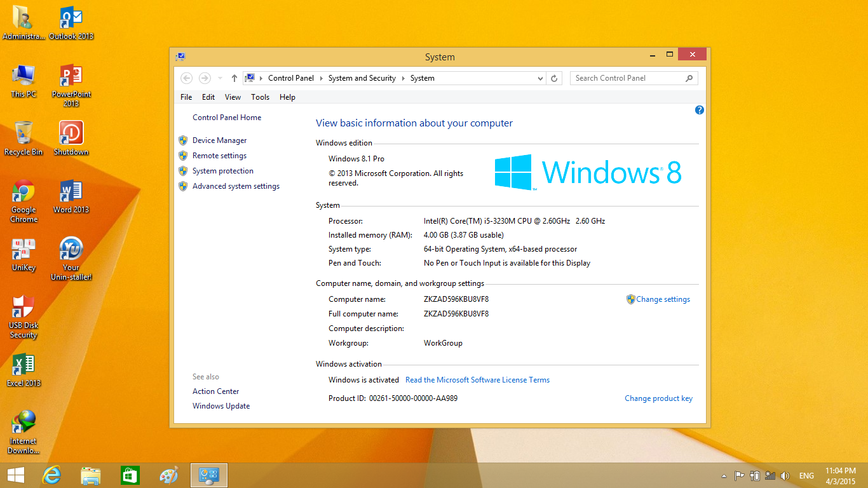The width and height of the screenshot is (868, 488).
Task: Go up one level with Up arrow
Action: [x=234, y=78]
